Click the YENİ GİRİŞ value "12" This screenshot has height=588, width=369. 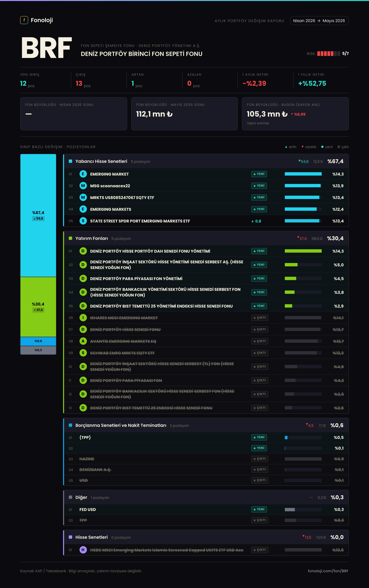coord(23,83)
